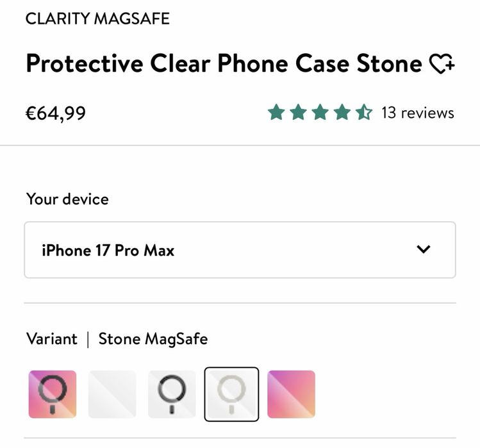Click the fourth rating star
The height and width of the screenshot is (448, 480).
click(x=342, y=113)
